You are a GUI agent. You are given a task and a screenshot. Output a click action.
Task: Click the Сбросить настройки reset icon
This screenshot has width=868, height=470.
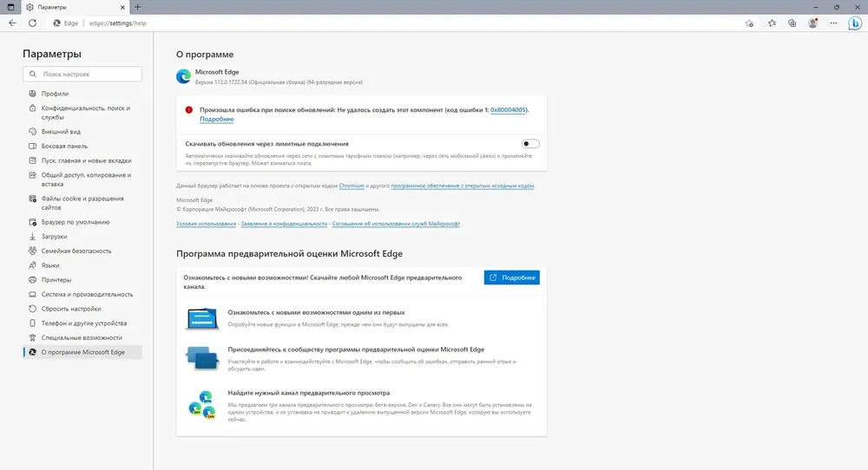33,309
